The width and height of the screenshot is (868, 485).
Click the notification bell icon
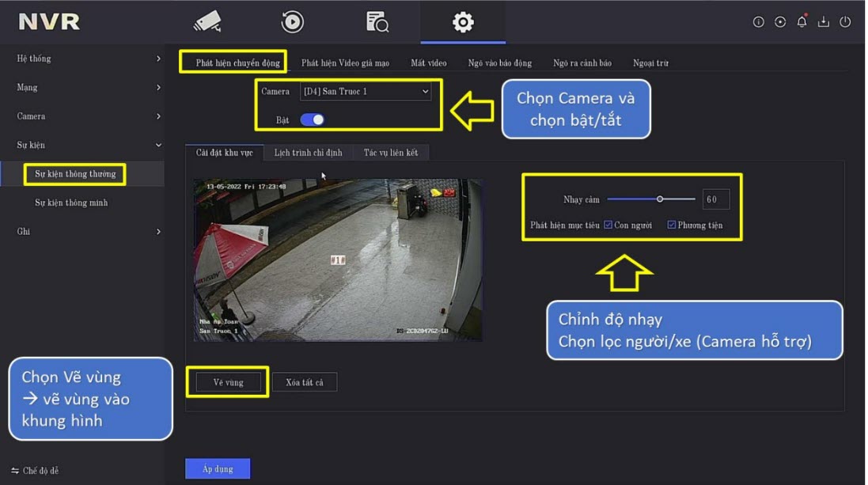(802, 22)
